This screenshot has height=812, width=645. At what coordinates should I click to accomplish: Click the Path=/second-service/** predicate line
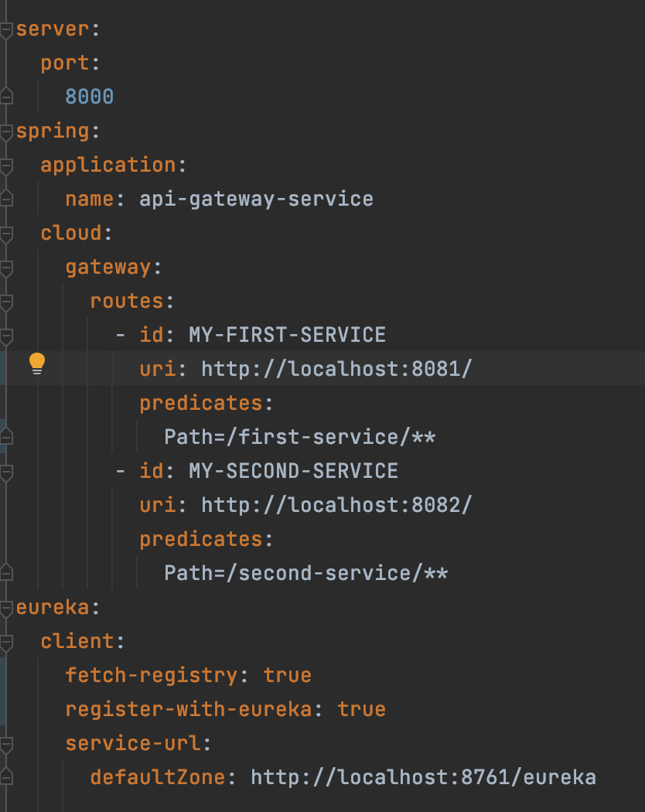coord(306,573)
